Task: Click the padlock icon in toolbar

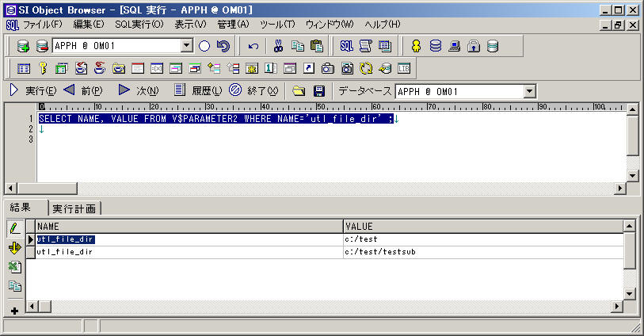Action: point(474,46)
